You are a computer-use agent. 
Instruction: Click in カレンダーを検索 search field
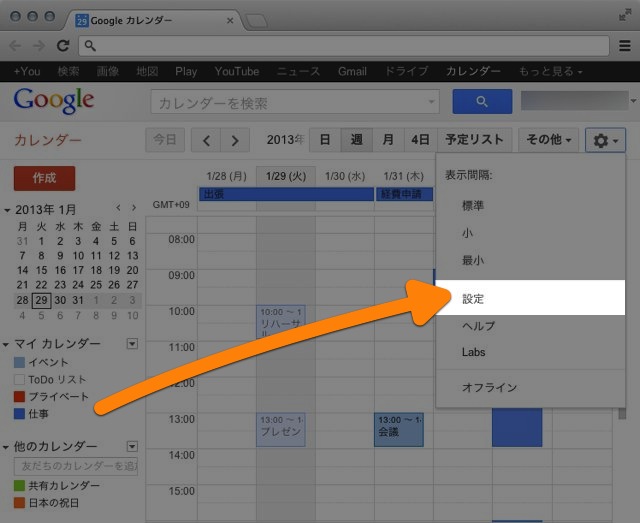click(x=295, y=102)
